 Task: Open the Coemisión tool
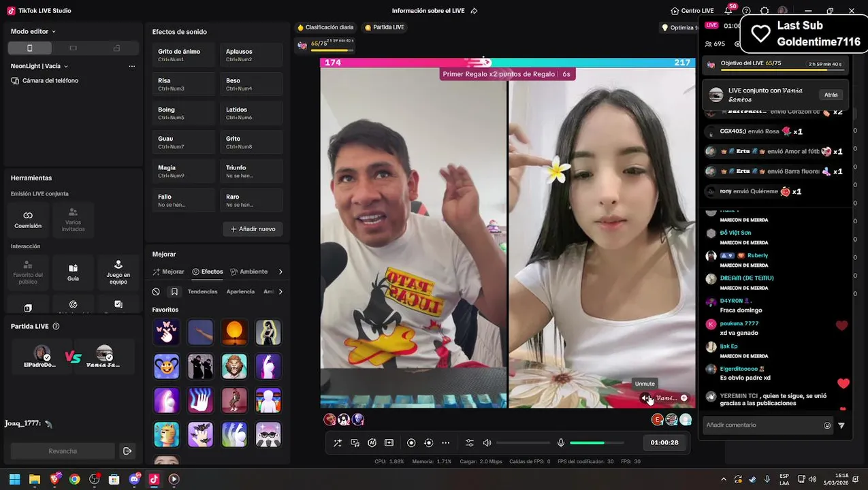[x=28, y=219]
